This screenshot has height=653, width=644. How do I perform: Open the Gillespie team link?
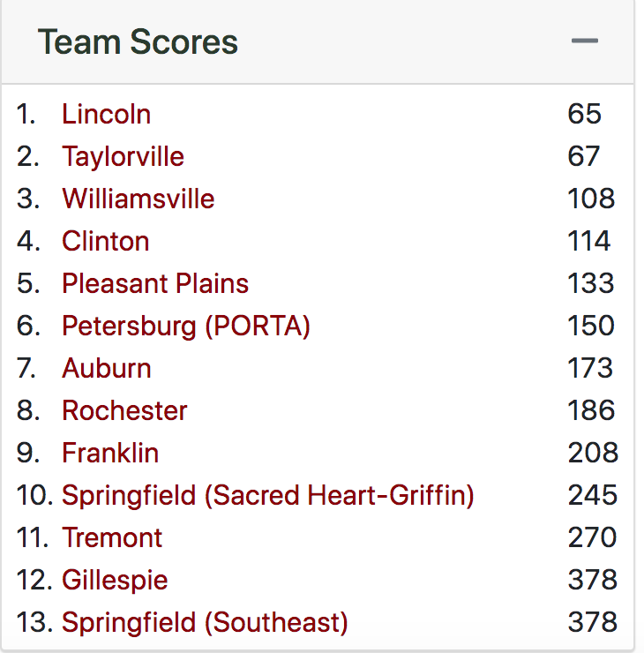pos(115,580)
